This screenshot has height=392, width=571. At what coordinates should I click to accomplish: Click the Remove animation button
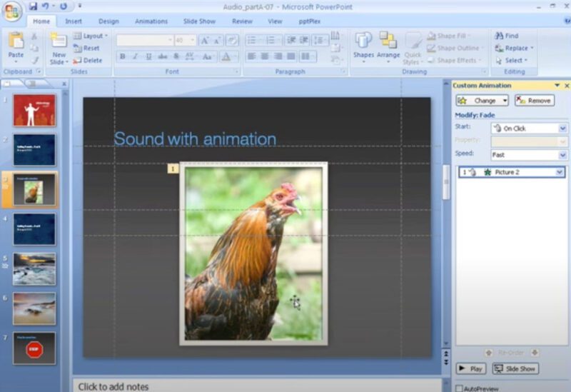tap(534, 101)
